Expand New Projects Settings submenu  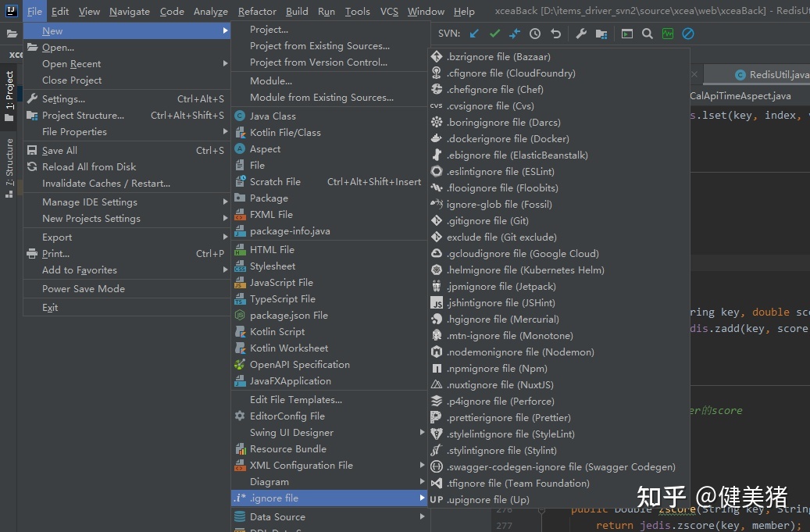click(127, 219)
